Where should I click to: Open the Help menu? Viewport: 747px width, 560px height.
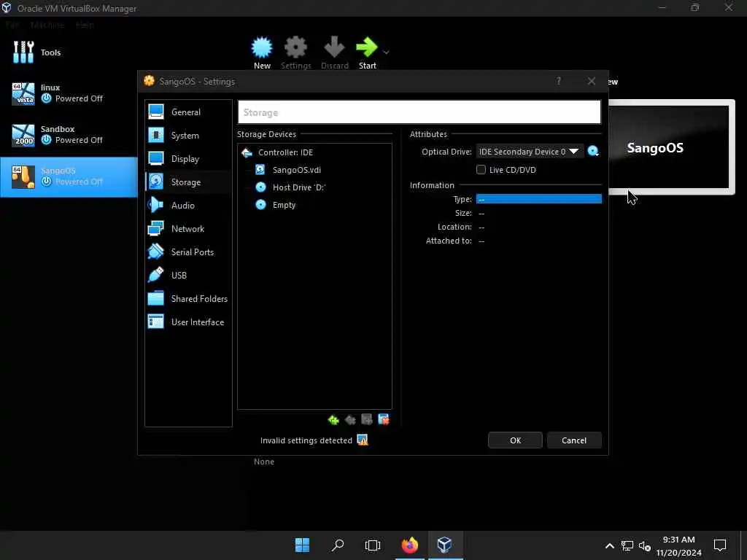[x=85, y=25]
